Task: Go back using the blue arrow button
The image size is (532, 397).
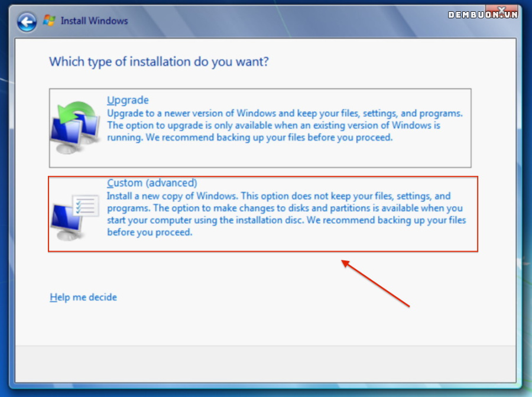Action: click(x=27, y=22)
